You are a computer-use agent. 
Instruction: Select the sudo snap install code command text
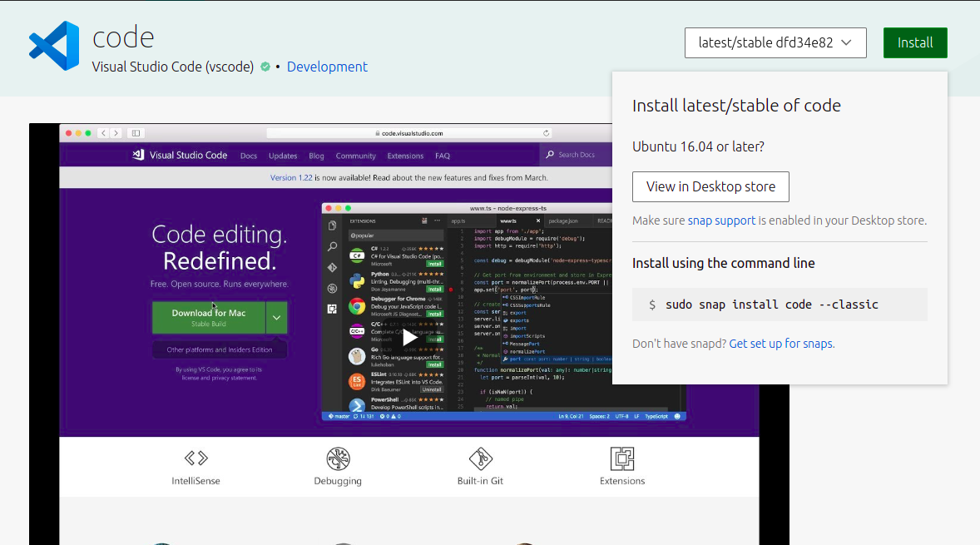pos(772,305)
